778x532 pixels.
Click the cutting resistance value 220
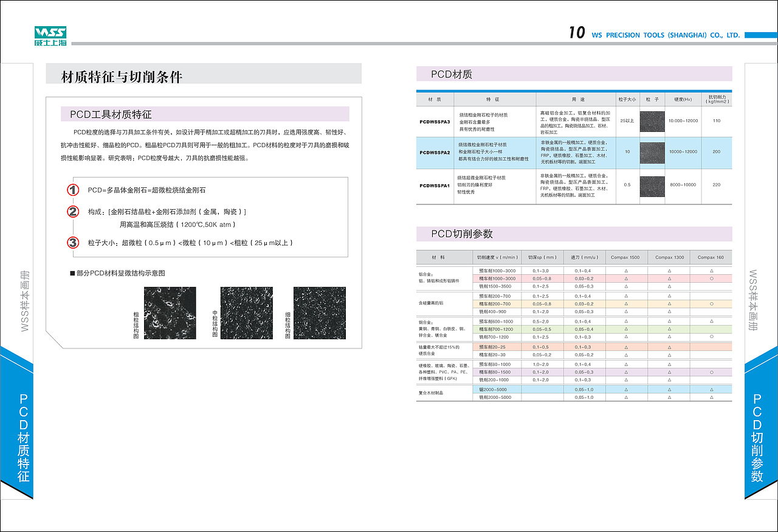(717, 185)
